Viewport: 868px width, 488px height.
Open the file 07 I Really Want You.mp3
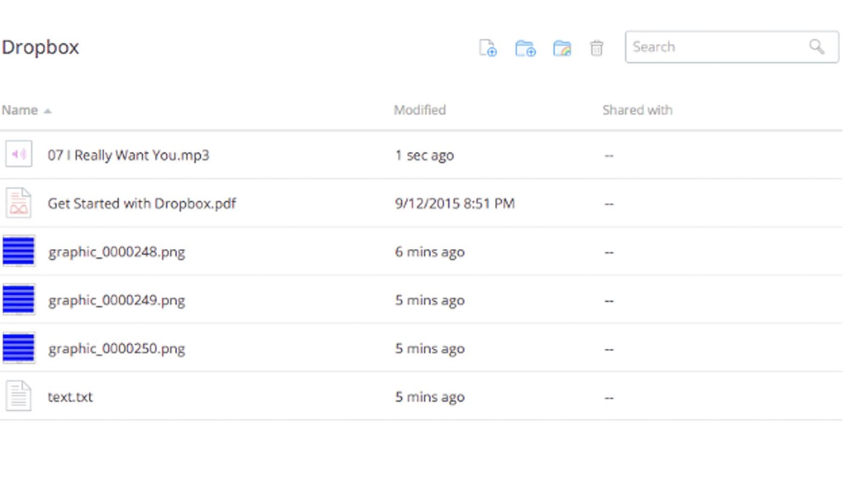pyautogui.click(x=129, y=155)
